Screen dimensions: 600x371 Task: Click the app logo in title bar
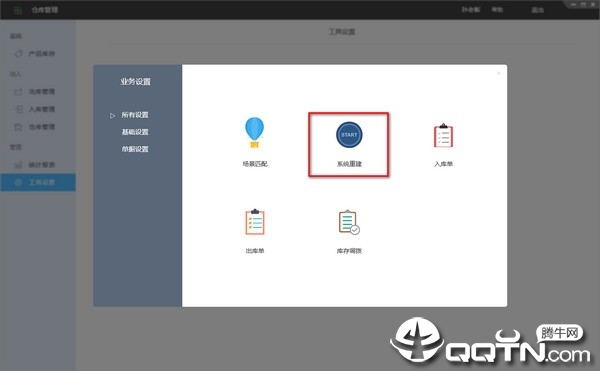(18, 10)
